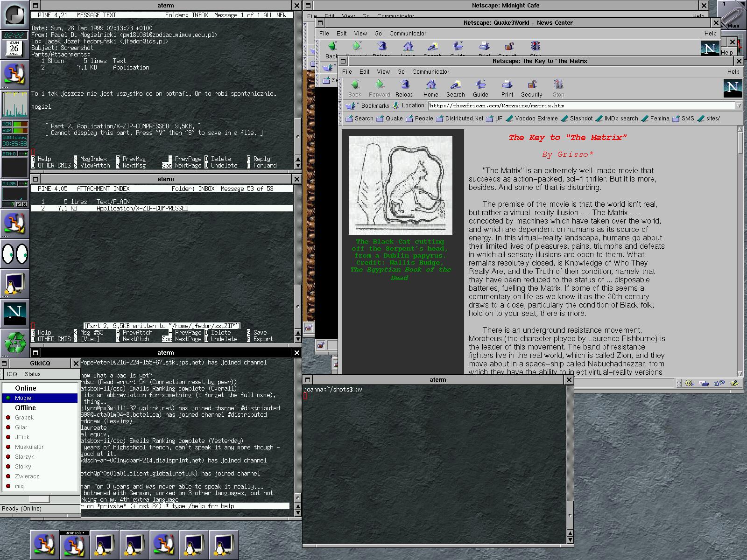Image resolution: width=747 pixels, height=560 pixels.
Task: Open Security info in the Matrix Netscape window
Action: [x=531, y=88]
